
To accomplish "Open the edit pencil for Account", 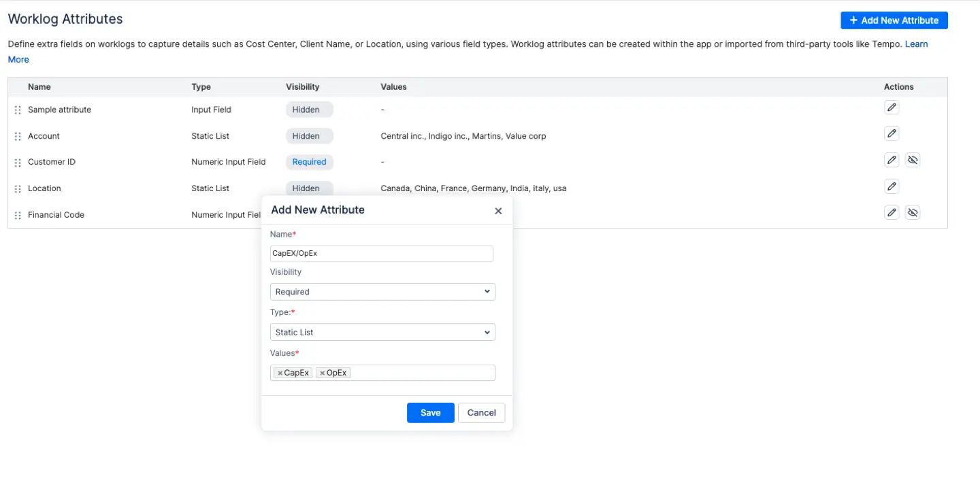I will point(892,133).
